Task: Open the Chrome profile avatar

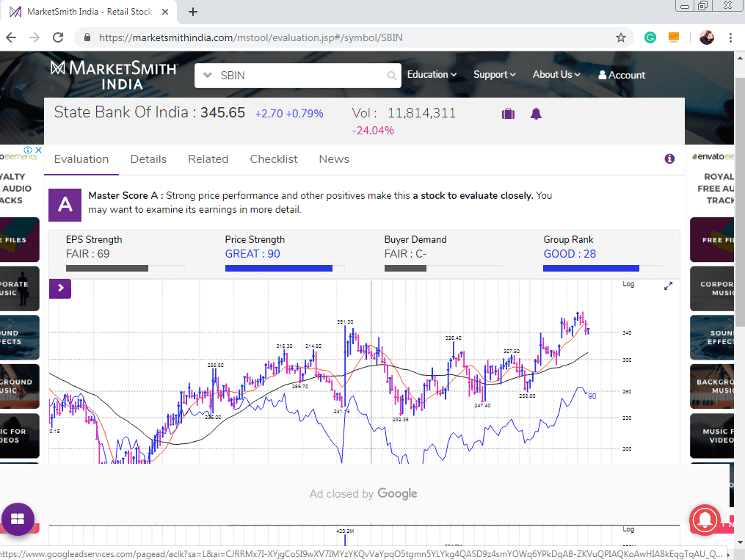Action: tap(707, 37)
